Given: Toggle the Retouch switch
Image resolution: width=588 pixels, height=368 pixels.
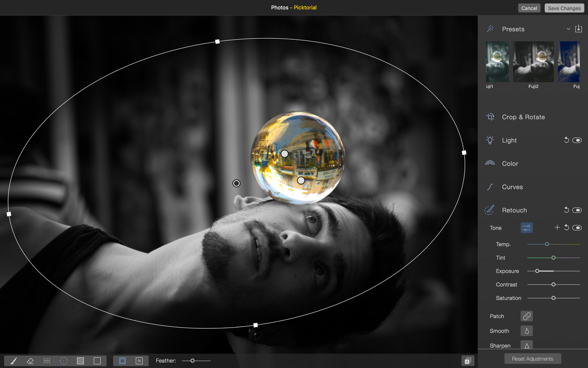Looking at the screenshot, I should click(577, 210).
